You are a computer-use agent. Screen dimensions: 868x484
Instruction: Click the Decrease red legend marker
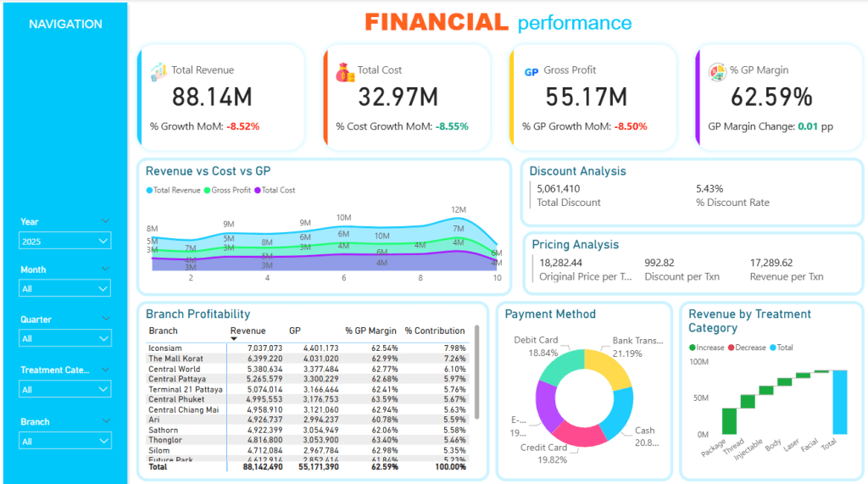coord(732,348)
